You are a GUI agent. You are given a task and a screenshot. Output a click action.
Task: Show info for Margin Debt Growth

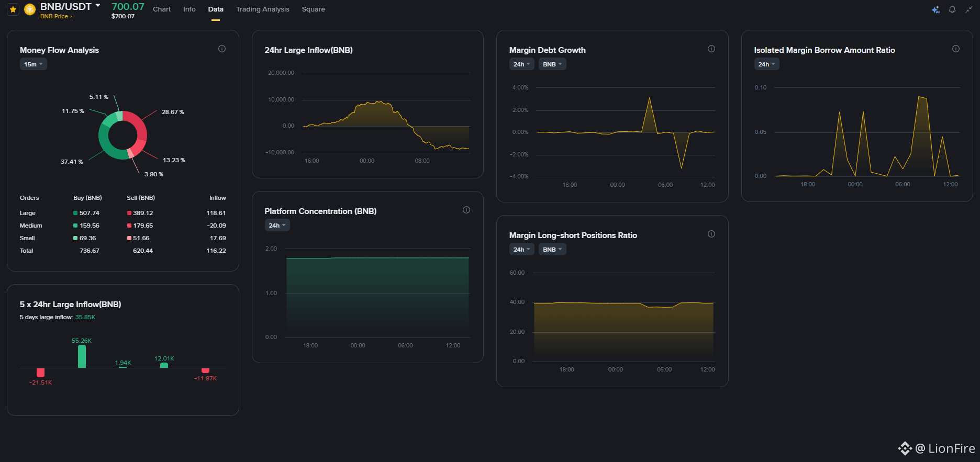click(x=711, y=49)
